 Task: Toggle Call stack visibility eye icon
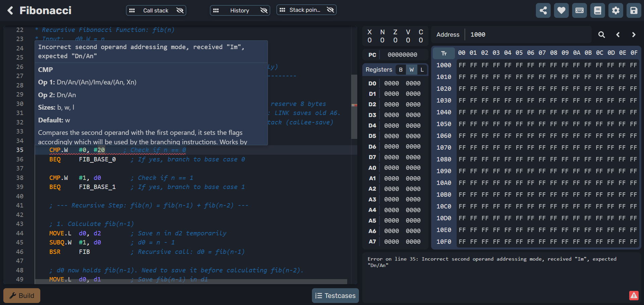coord(180,10)
